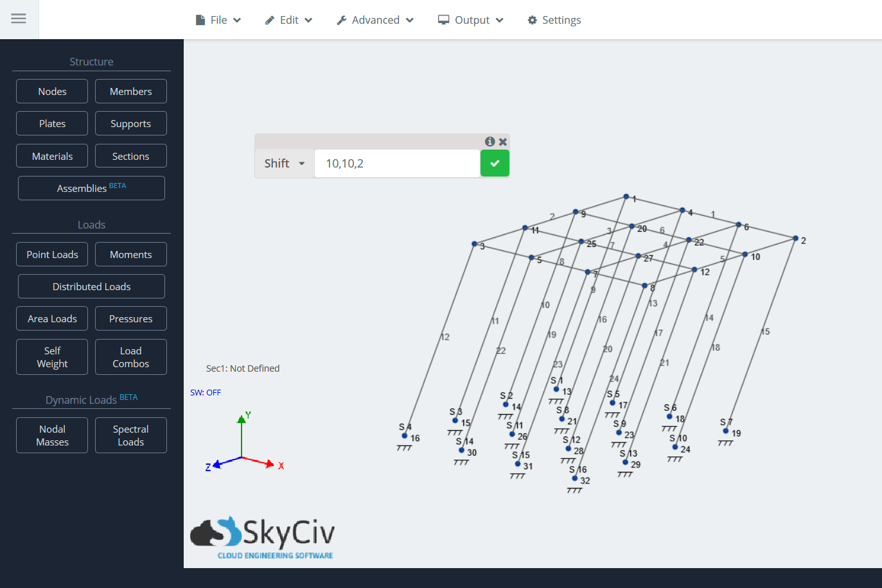Image resolution: width=882 pixels, height=588 pixels.
Task: Open Pressures panel
Action: (131, 318)
